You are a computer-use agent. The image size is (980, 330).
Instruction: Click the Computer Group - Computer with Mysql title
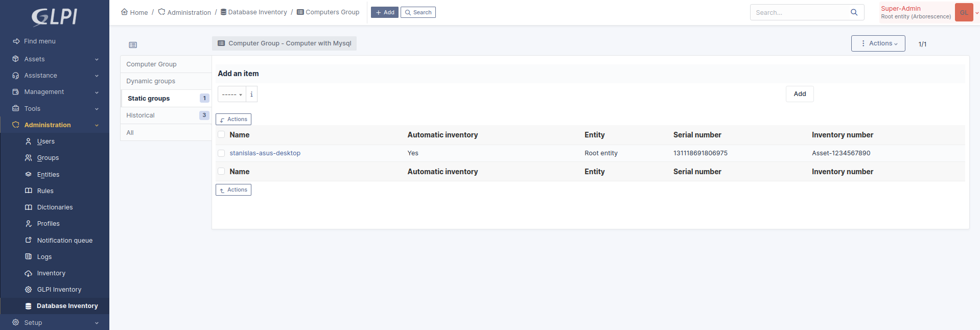284,43
